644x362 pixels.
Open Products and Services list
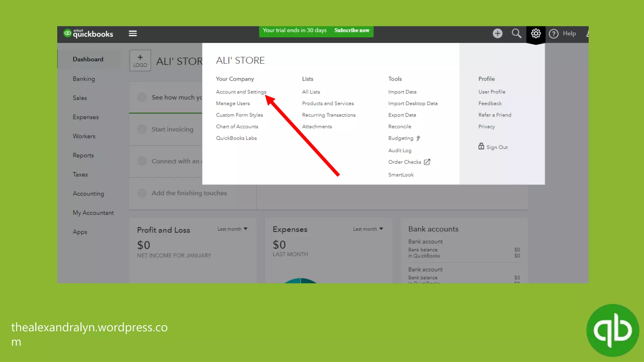328,103
